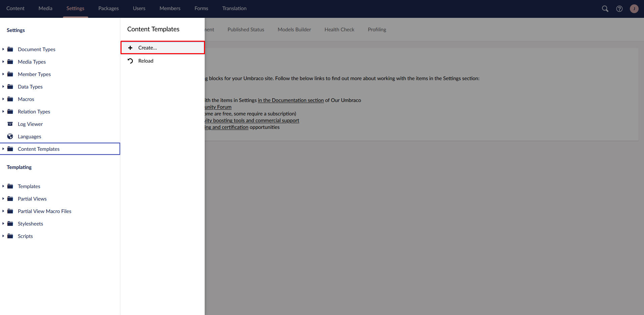Expand the Content Templates tree node
The image size is (644, 315).
point(3,149)
